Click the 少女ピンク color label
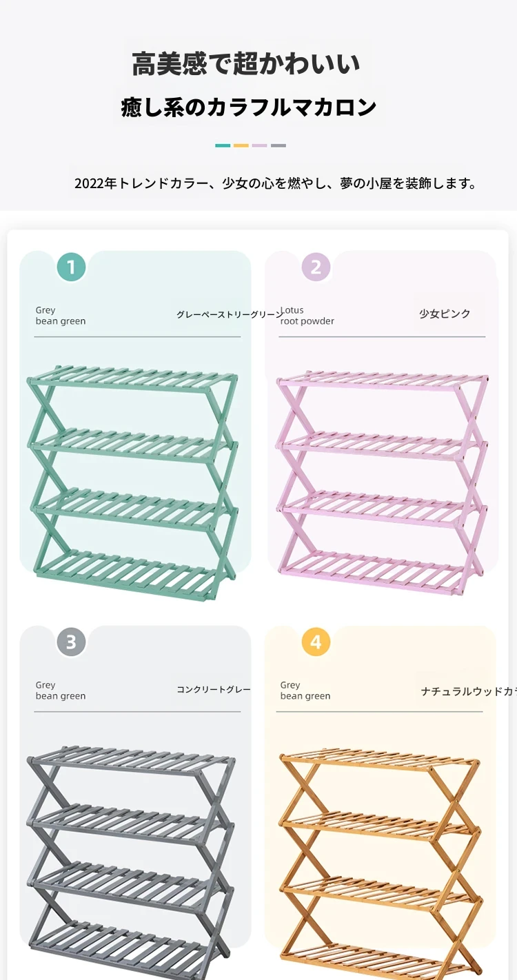 pos(445,314)
